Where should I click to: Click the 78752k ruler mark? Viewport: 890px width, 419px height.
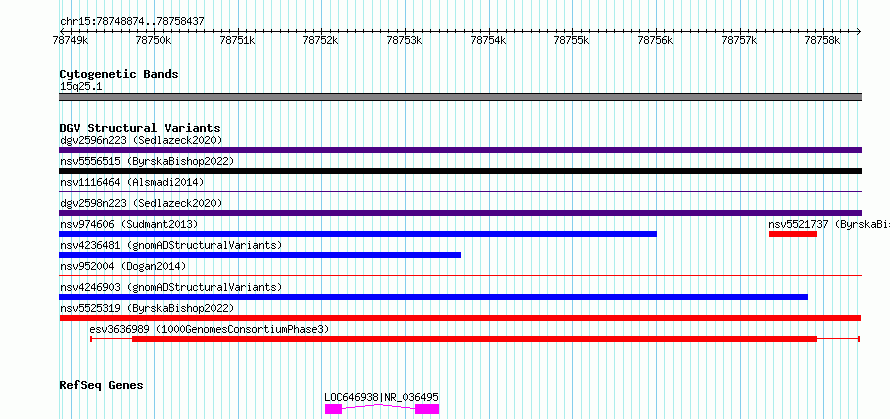321,41
